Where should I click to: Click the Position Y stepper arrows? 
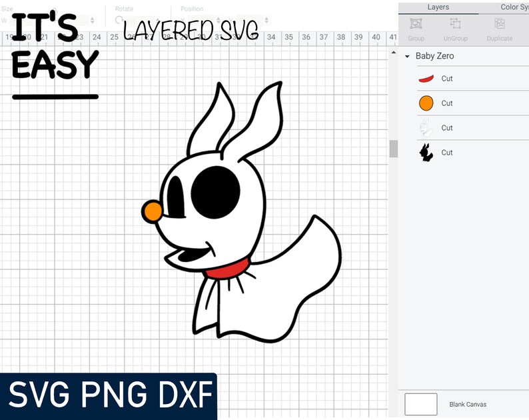[x=266, y=21]
